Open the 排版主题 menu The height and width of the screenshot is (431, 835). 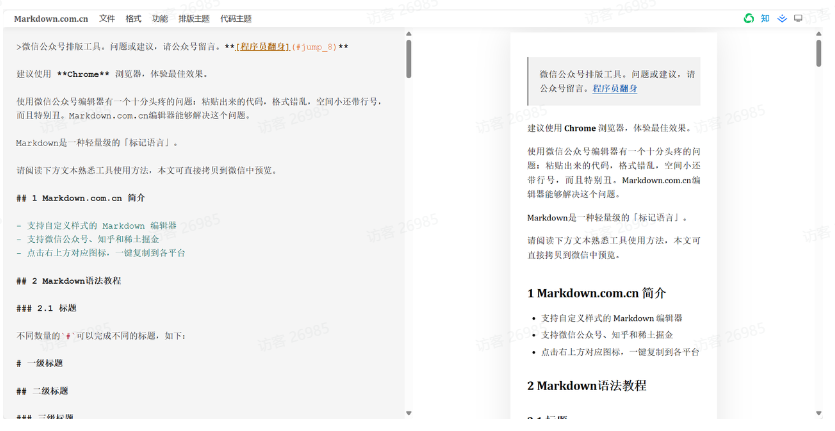coord(194,19)
